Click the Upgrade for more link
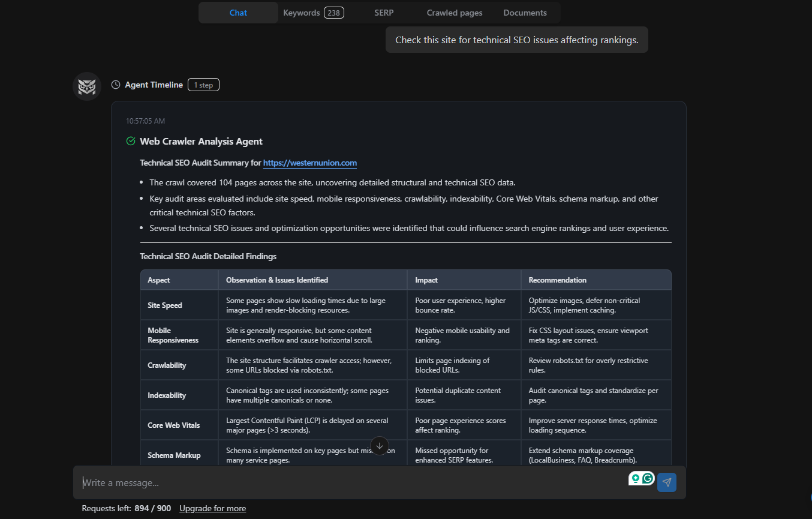This screenshot has width=812, height=519. [x=213, y=508]
